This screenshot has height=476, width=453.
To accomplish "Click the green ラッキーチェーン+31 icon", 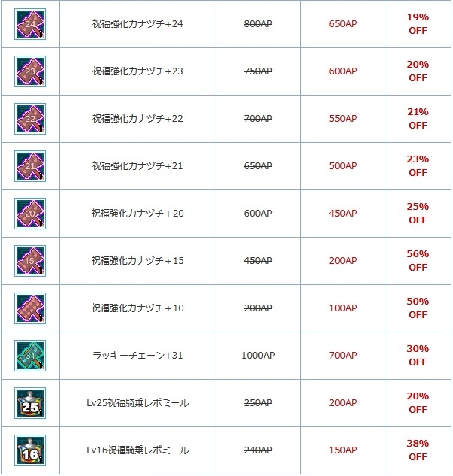I will click(x=30, y=356).
